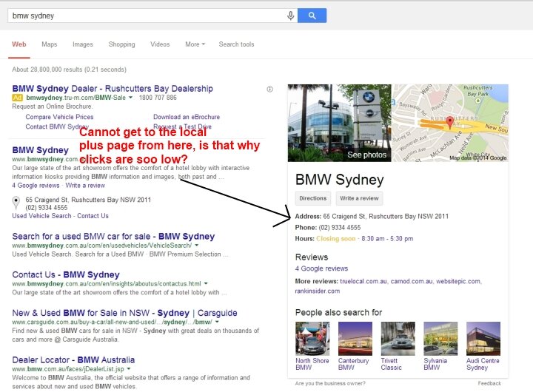Open the Images tab
Image resolution: width=533 pixels, height=392 pixels.
click(83, 44)
